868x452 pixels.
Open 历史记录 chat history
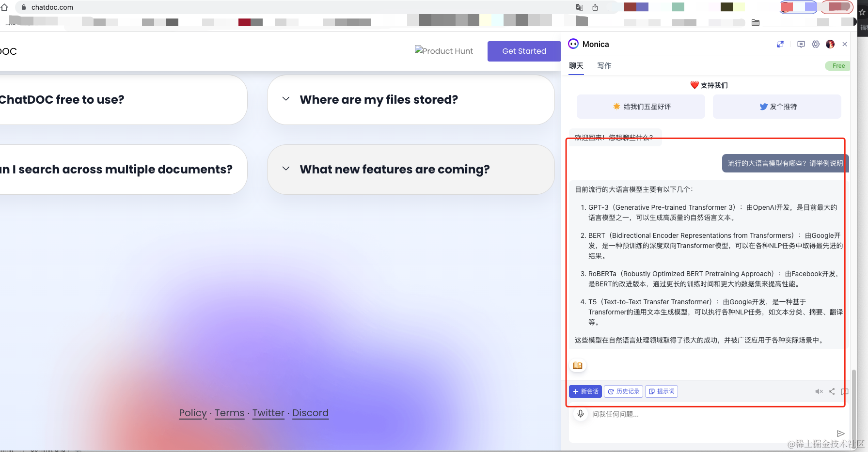pos(624,391)
